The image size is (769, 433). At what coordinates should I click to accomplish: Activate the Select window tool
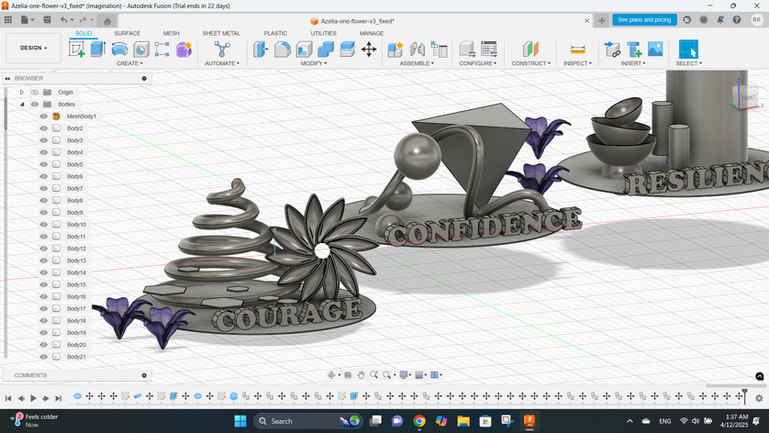tap(689, 49)
